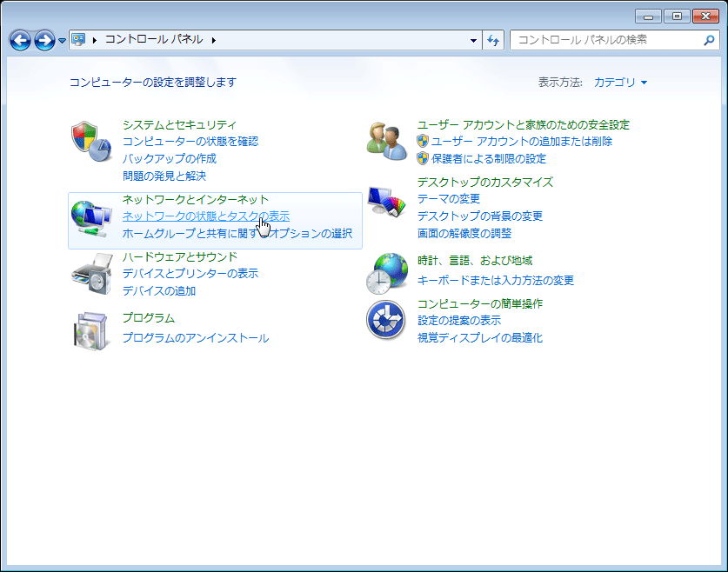Click the Ease of Access icon

[x=386, y=321]
